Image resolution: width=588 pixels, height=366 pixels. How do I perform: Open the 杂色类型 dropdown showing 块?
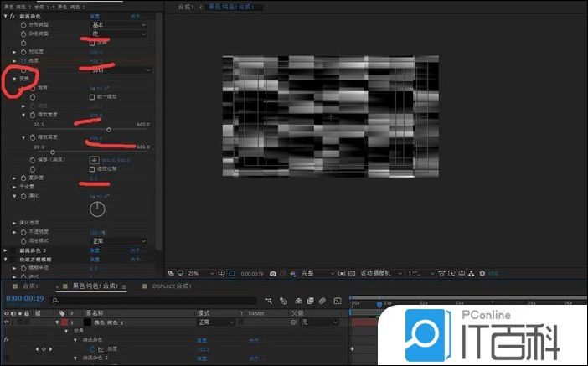click(118, 34)
